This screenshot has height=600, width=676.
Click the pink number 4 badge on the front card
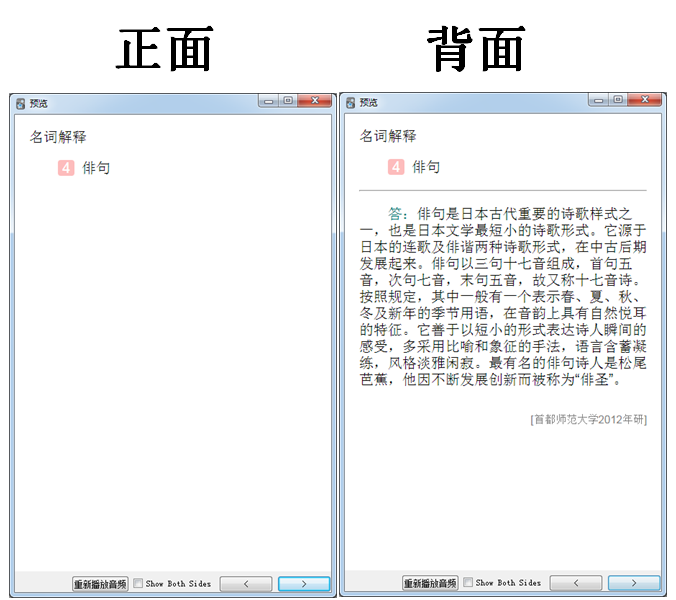(66, 168)
